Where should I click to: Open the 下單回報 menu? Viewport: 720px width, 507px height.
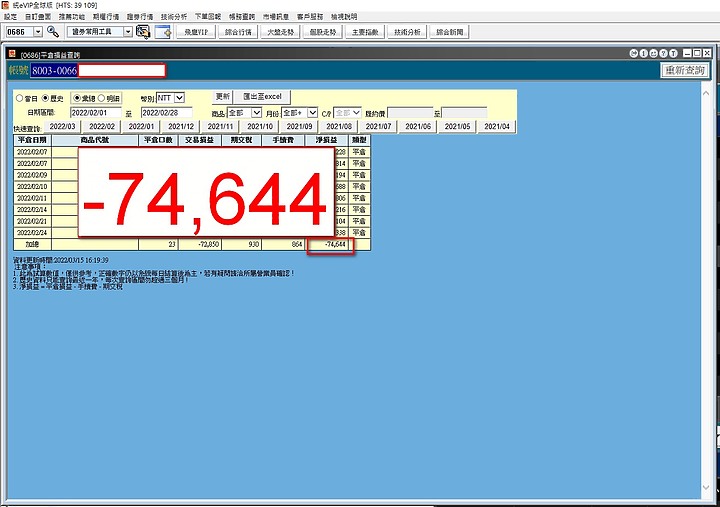pos(208,17)
